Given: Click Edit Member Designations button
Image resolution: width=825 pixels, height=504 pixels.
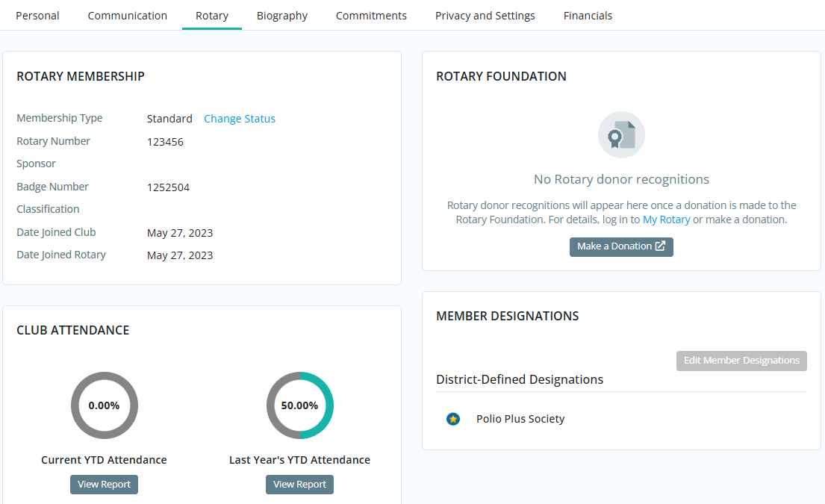Looking at the screenshot, I should [x=741, y=361].
